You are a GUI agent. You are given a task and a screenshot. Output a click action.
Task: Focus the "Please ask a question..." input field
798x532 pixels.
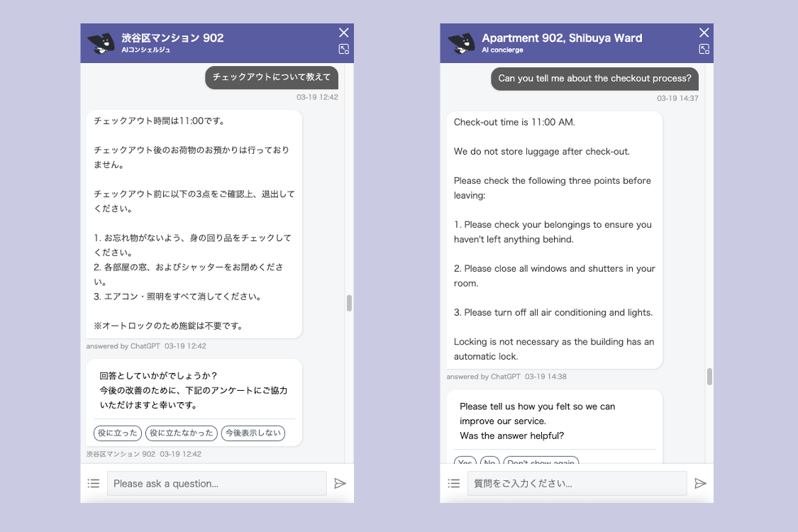pyautogui.click(x=216, y=483)
